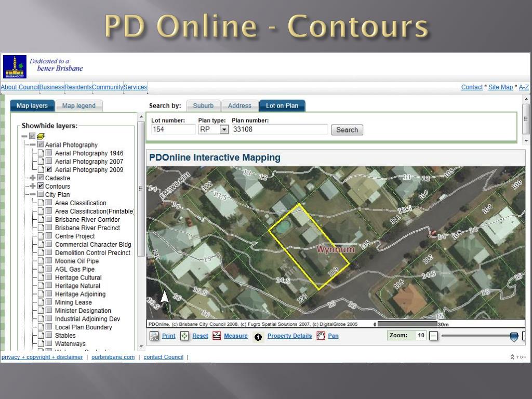This screenshot has height=399, width=532.
Task: Click the Brisbane City Council logo
Action: (15, 66)
